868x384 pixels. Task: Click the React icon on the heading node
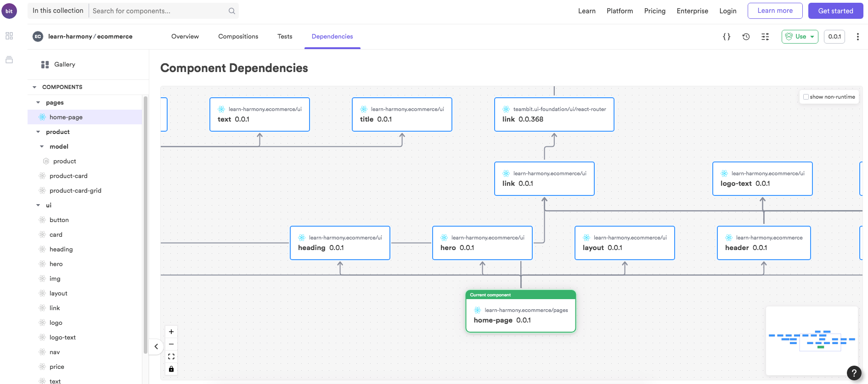click(x=302, y=238)
